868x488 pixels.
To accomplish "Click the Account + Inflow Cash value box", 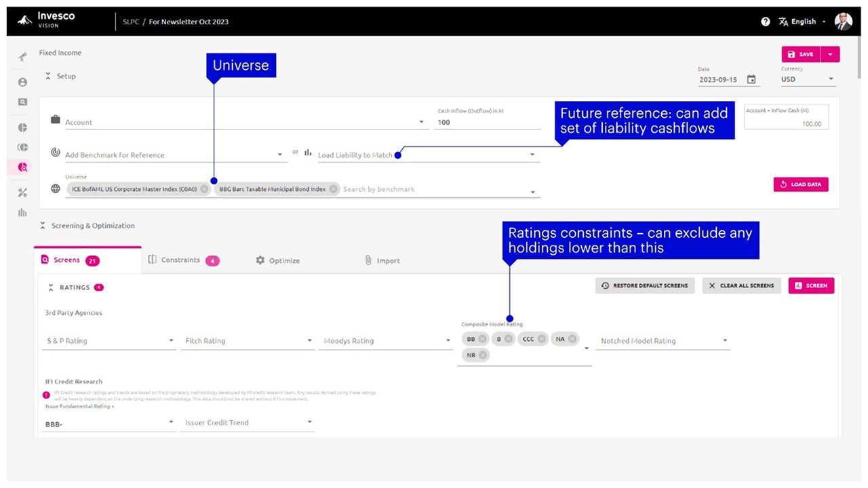I will [787, 117].
